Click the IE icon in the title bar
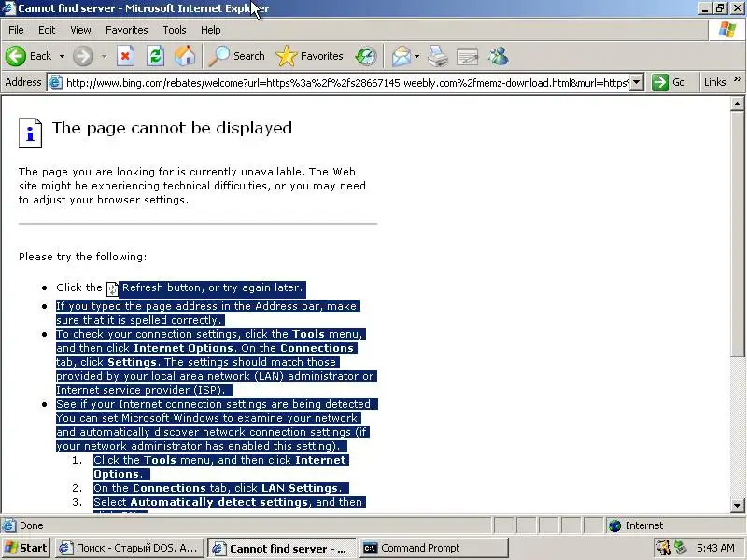 (8, 8)
